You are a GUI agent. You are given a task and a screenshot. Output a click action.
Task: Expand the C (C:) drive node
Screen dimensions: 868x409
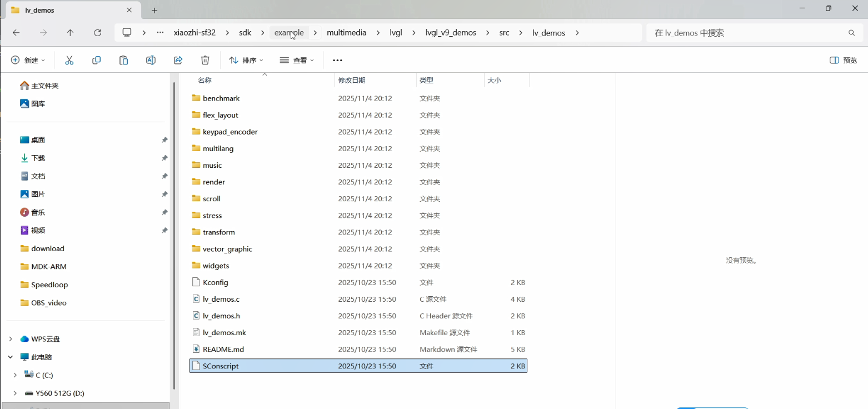15,375
